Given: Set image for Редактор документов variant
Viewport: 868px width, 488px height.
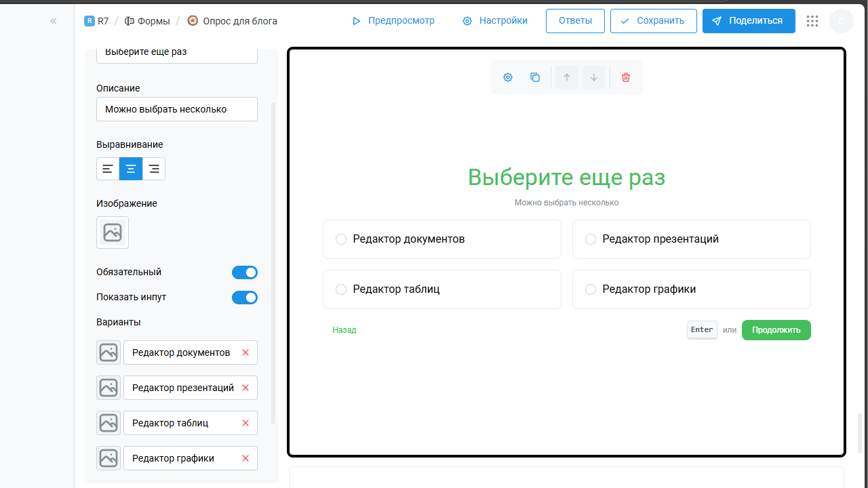Looking at the screenshot, I should point(108,352).
